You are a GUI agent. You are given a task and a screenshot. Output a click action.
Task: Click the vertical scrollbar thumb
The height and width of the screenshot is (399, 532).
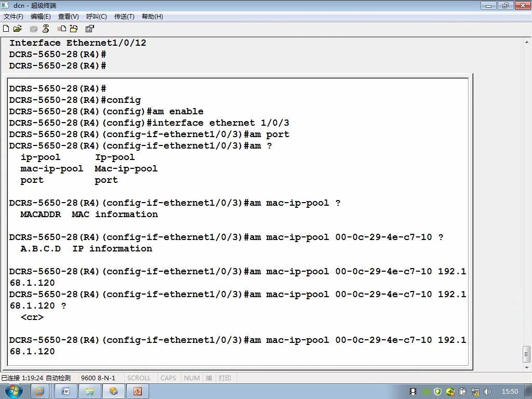point(527,354)
